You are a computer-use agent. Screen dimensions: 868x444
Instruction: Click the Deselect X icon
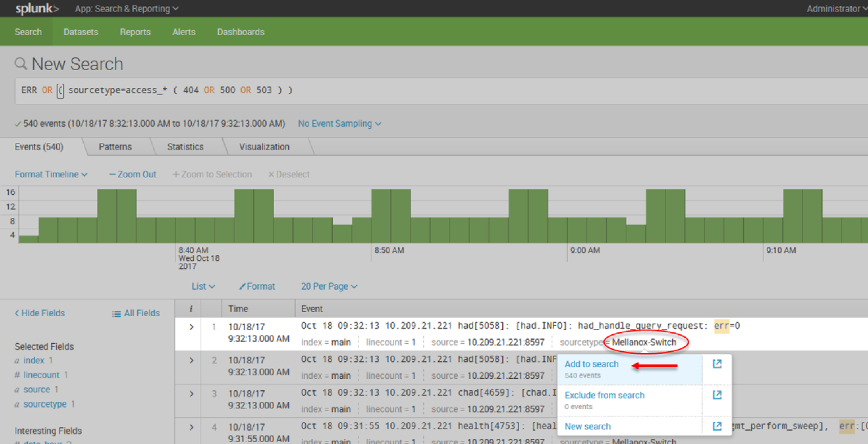272,174
